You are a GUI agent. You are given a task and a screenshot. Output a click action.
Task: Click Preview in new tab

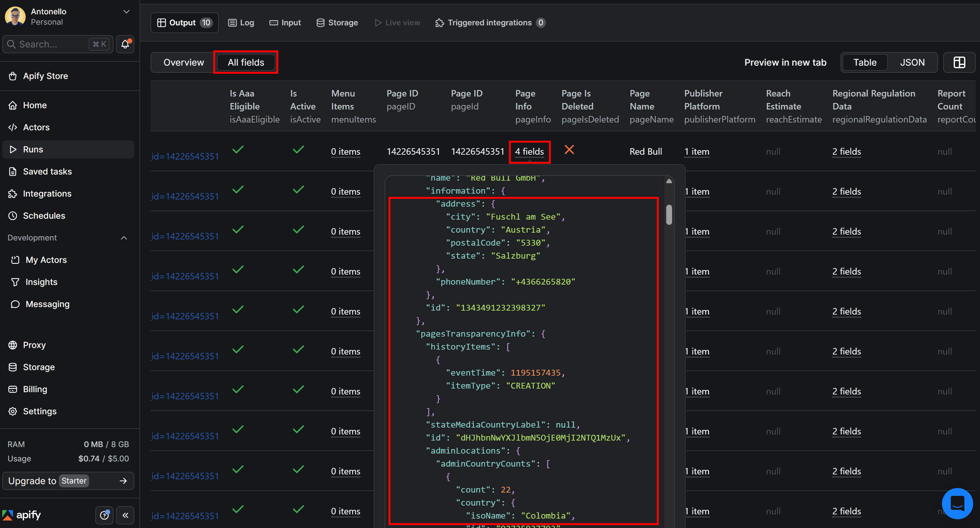[x=785, y=62]
